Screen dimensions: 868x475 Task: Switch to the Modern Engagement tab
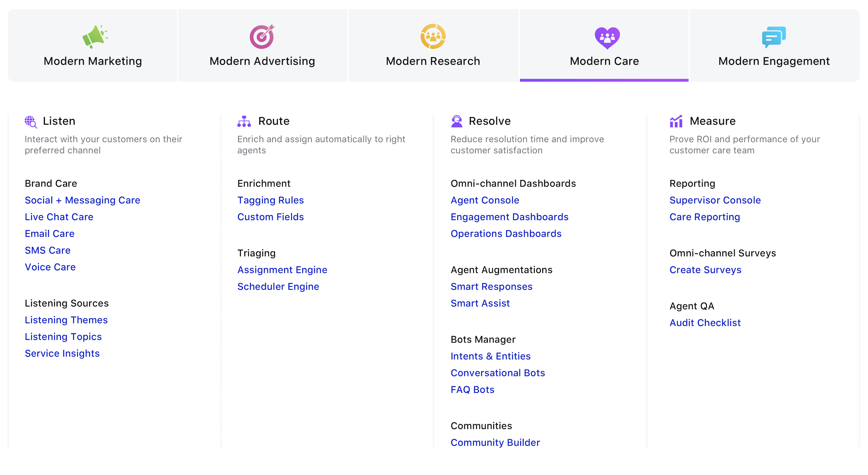774,61
